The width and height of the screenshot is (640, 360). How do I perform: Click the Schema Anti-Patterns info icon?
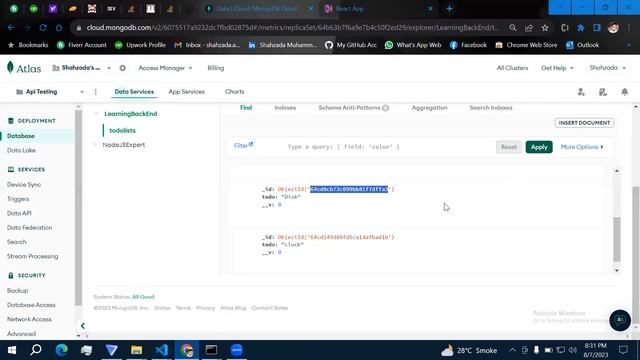(385, 108)
